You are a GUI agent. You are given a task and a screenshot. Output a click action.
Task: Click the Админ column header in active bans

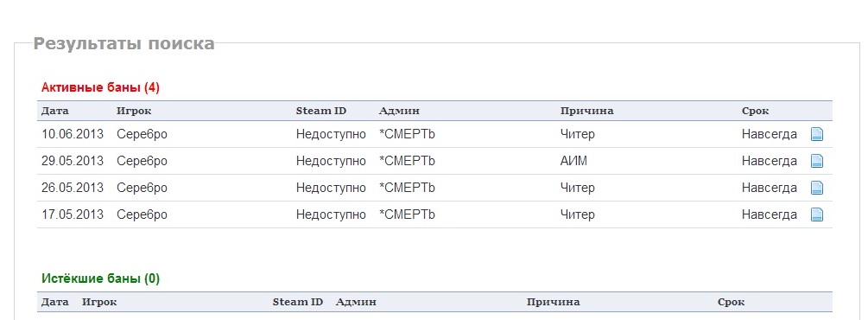(x=399, y=111)
